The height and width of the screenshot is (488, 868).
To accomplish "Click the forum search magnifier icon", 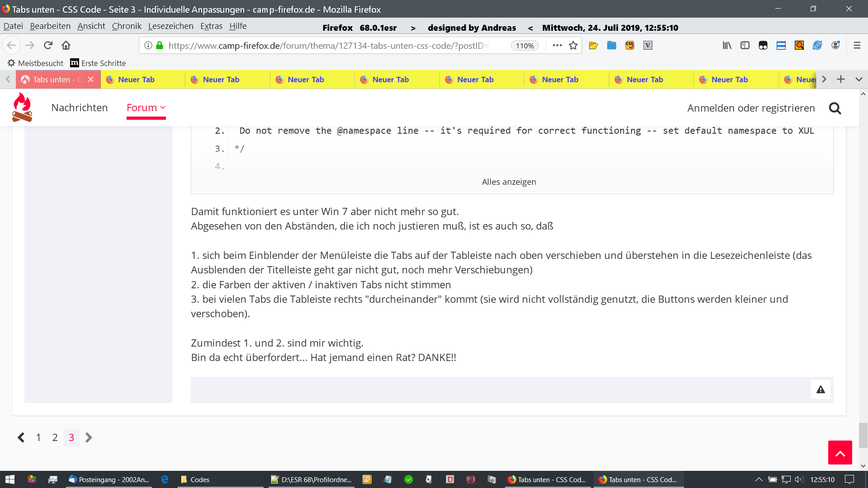I will click(x=835, y=108).
